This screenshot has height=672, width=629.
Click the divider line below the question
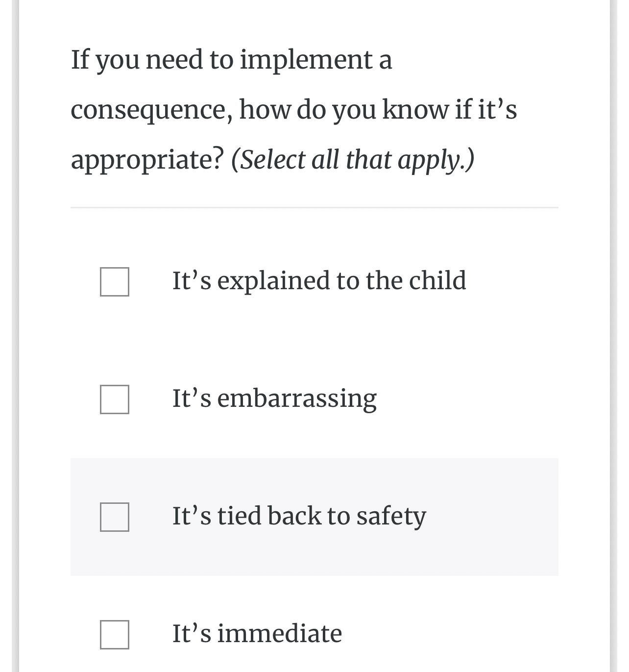coord(314,208)
